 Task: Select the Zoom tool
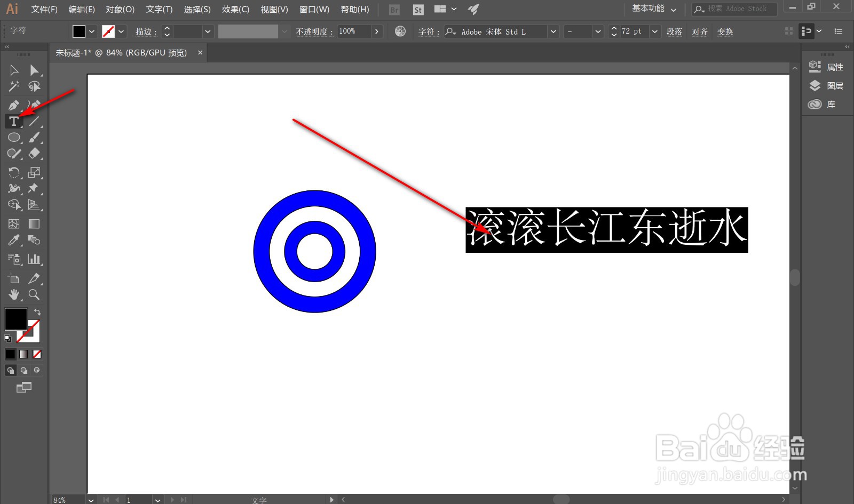click(34, 294)
